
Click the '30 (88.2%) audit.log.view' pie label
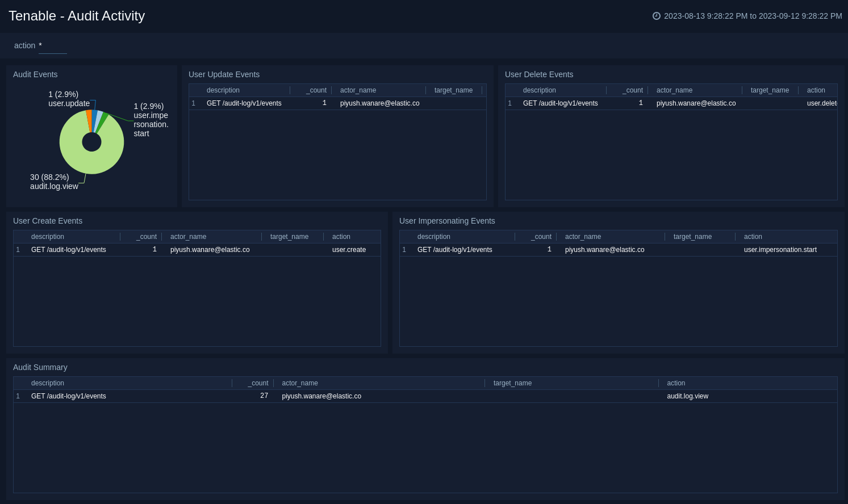54,182
